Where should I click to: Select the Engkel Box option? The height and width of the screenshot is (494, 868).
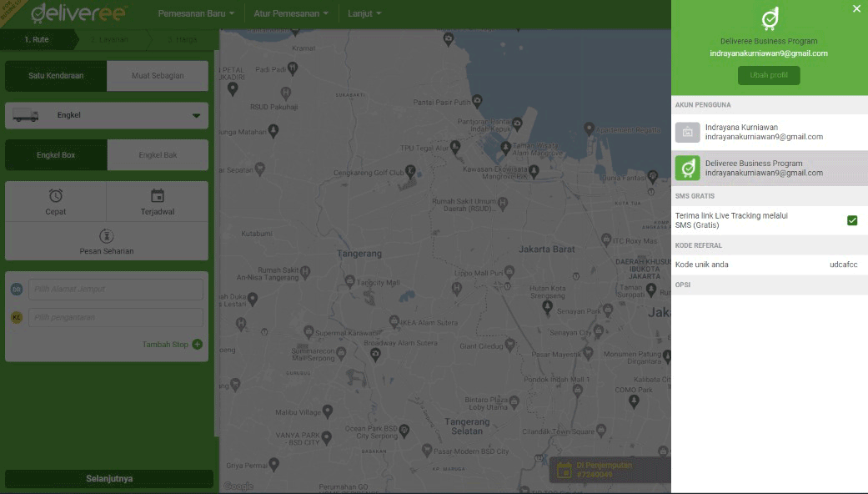tap(56, 155)
